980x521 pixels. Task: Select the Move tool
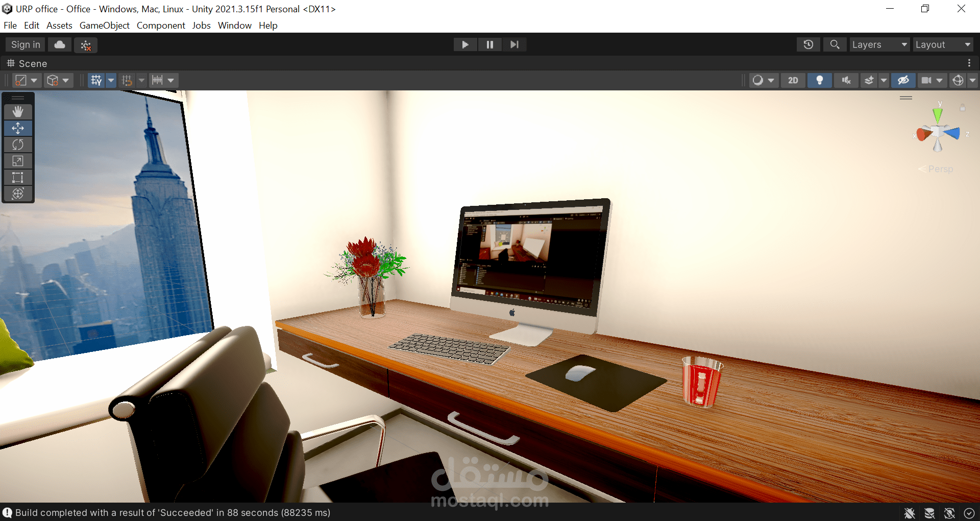coord(18,128)
